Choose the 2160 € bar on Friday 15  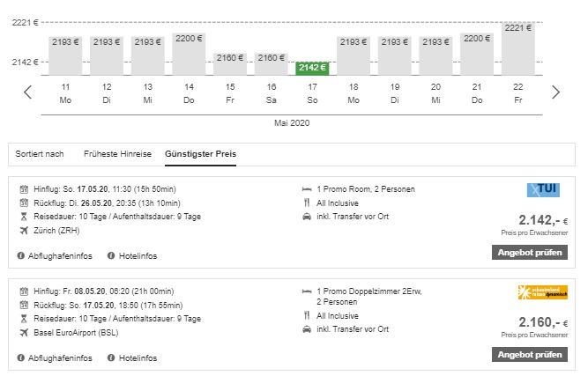click(x=230, y=63)
